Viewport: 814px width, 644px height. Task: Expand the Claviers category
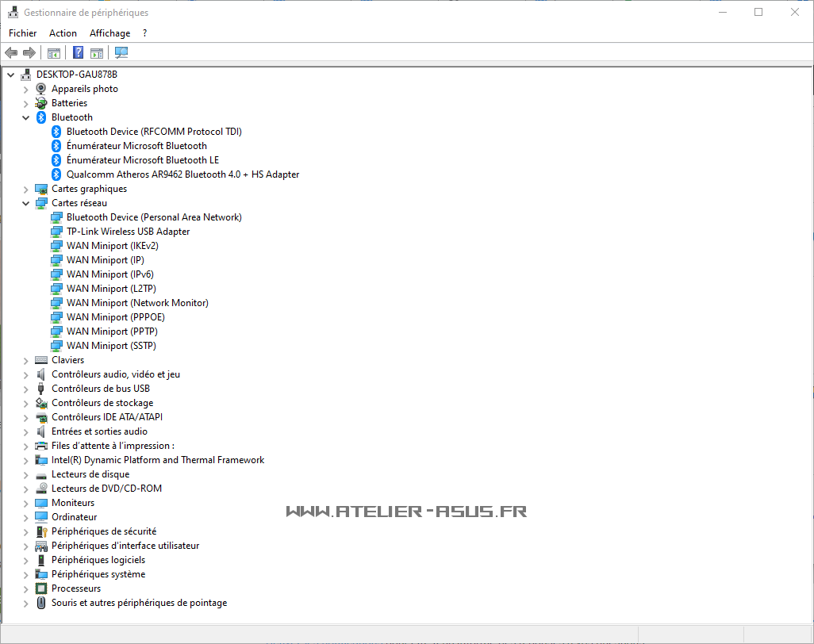pyautogui.click(x=26, y=361)
